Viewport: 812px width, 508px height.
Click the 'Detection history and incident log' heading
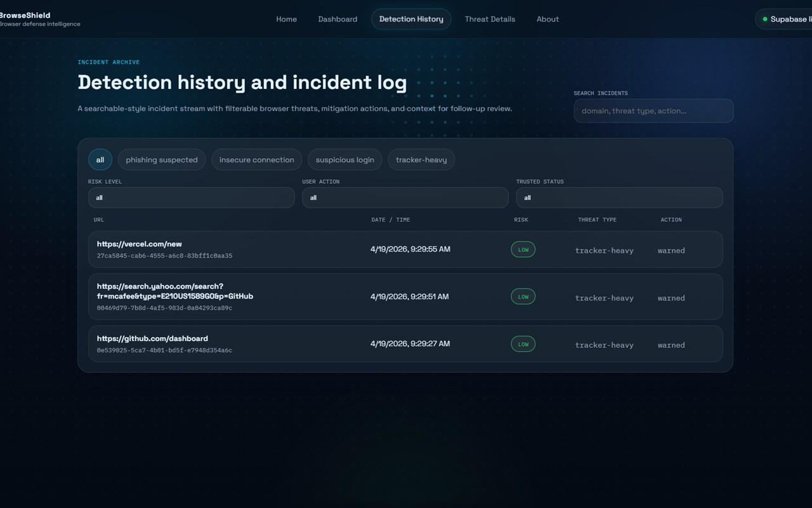tap(242, 83)
